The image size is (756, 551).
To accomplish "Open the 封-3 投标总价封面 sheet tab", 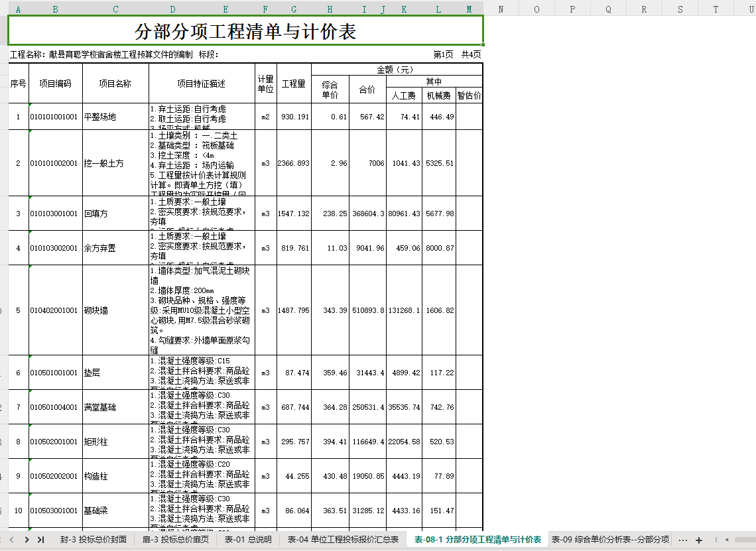I will [94, 540].
